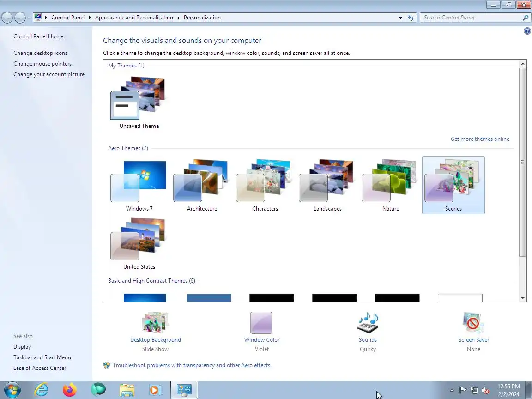
Task: Click Control Panel in the breadcrumb
Action: point(68,18)
